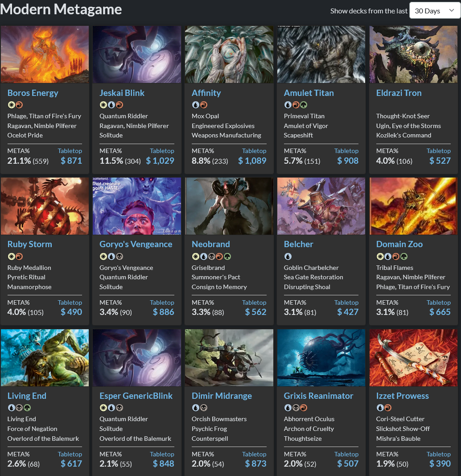Open the Amulet Titan deck title

309,93
